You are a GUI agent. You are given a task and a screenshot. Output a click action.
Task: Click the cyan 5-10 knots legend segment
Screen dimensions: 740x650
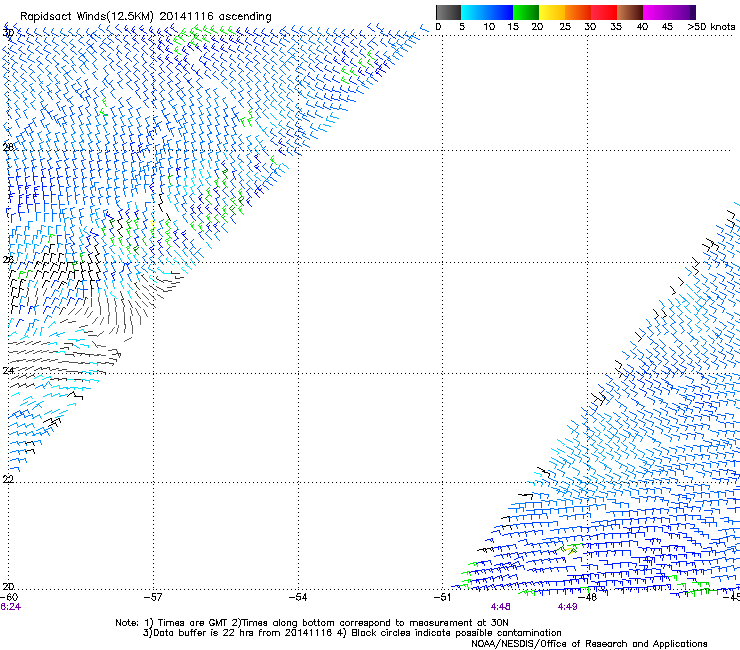(x=474, y=12)
